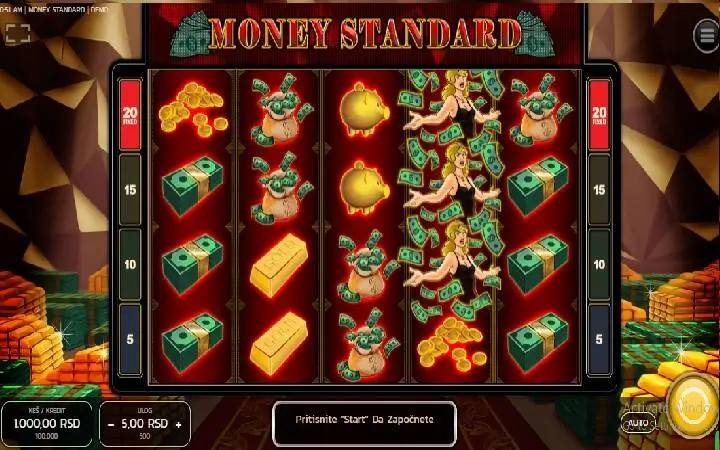Increase bet with plus button
The image size is (720, 450).
[178, 424]
